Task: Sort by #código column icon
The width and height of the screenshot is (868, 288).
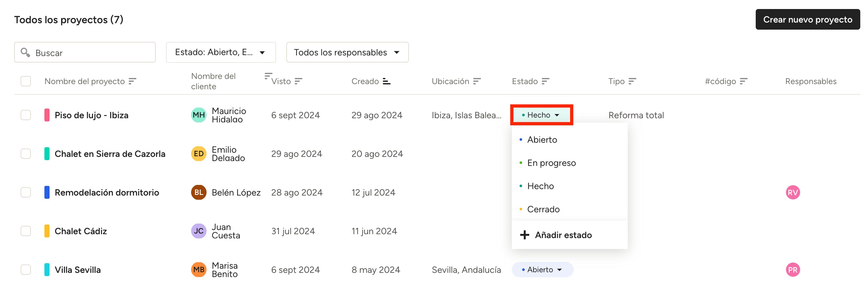Action: pyautogui.click(x=744, y=81)
